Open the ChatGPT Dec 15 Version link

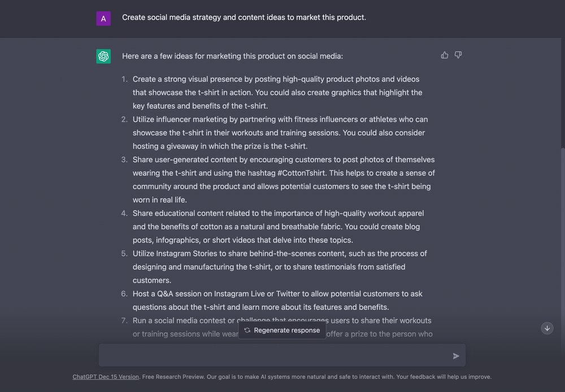(106, 377)
